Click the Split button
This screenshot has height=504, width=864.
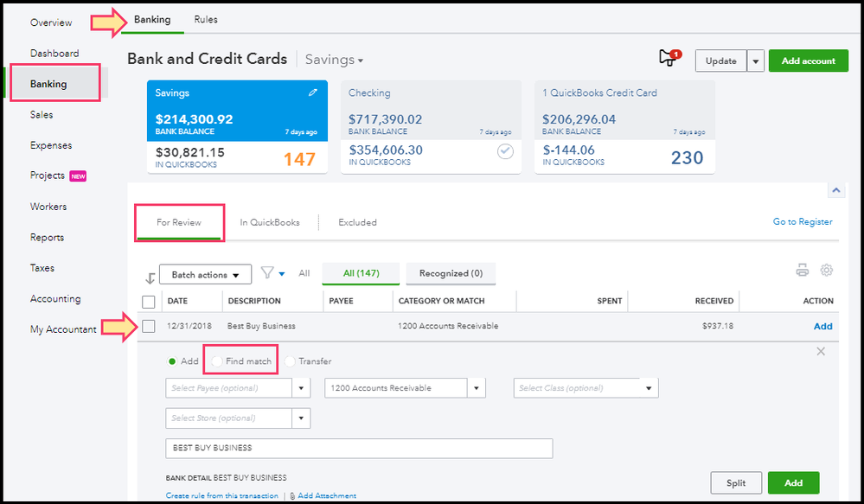click(x=736, y=483)
